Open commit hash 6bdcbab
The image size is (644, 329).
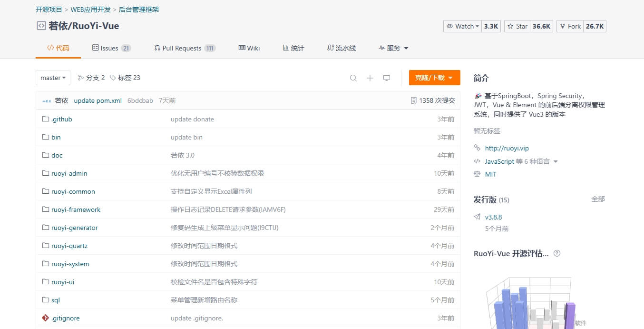click(x=140, y=100)
